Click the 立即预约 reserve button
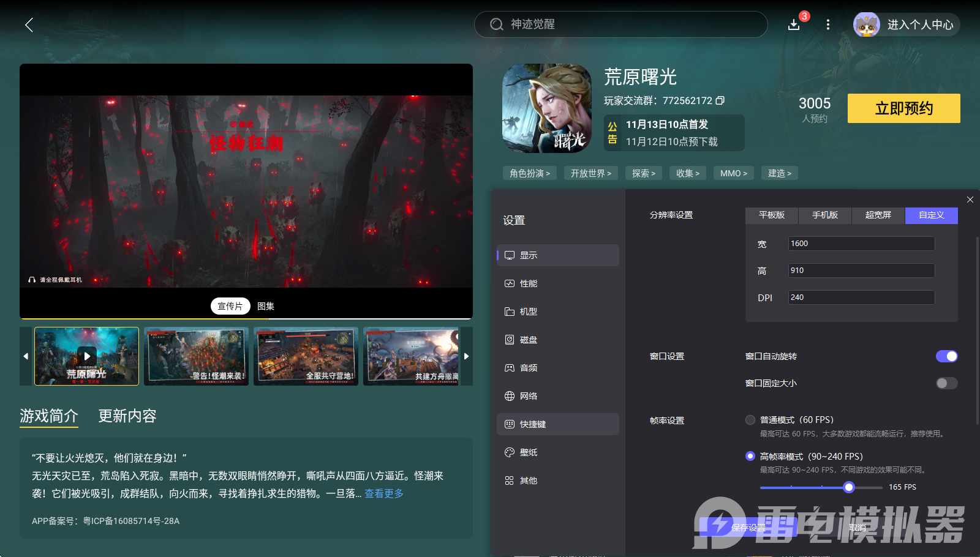980x557 pixels. [x=904, y=108]
